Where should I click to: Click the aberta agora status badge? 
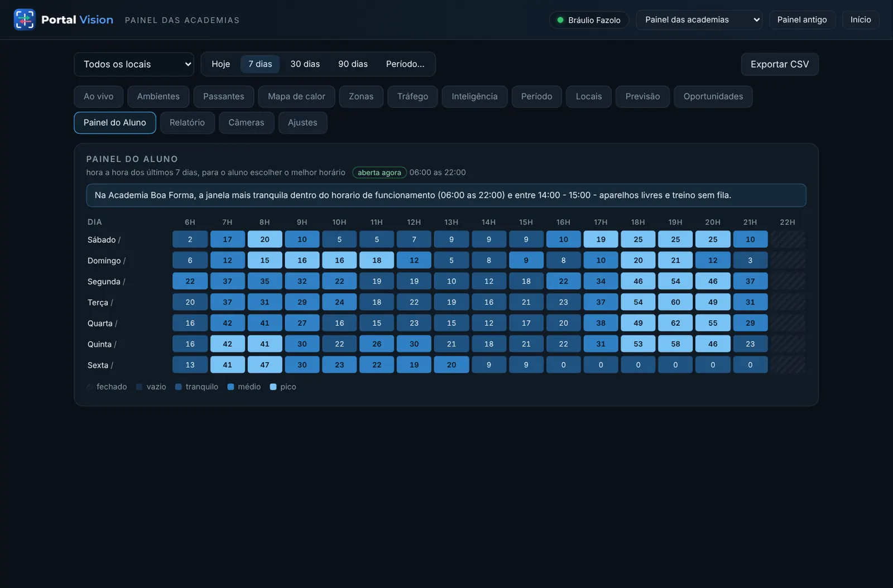(x=380, y=172)
